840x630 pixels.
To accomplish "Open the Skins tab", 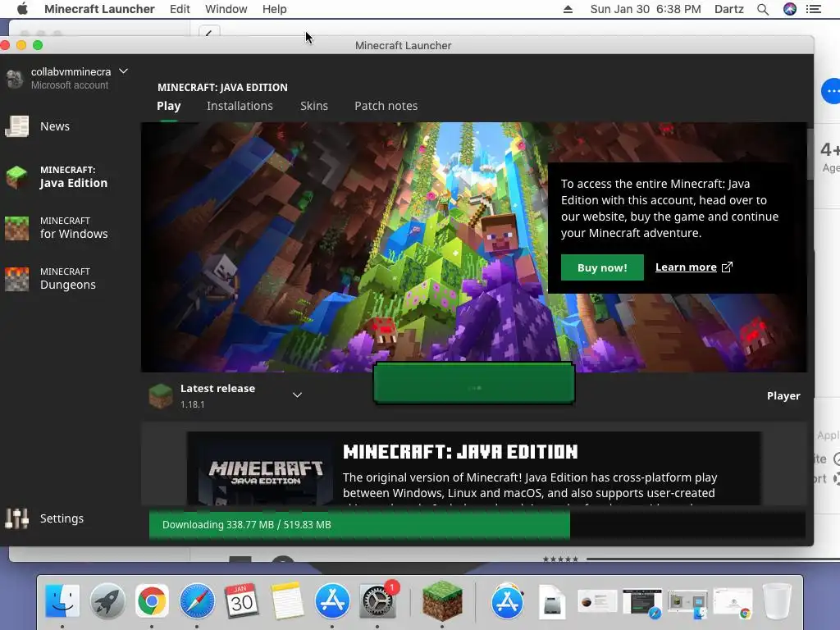I will tap(314, 106).
